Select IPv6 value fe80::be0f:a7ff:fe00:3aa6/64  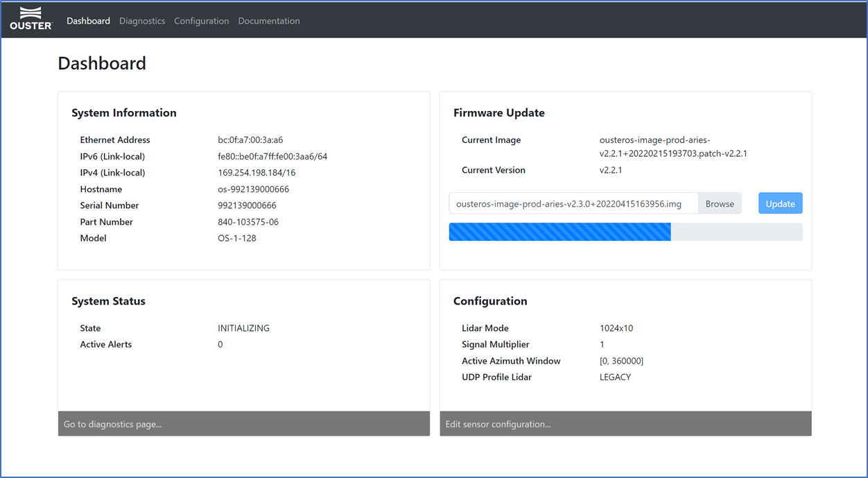point(272,156)
